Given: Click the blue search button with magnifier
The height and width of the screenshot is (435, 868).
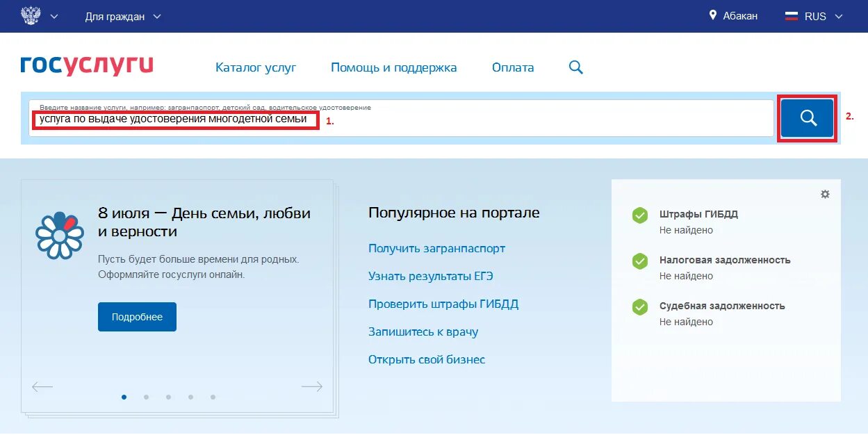Looking at the screenshot, I should pos(807,118).
